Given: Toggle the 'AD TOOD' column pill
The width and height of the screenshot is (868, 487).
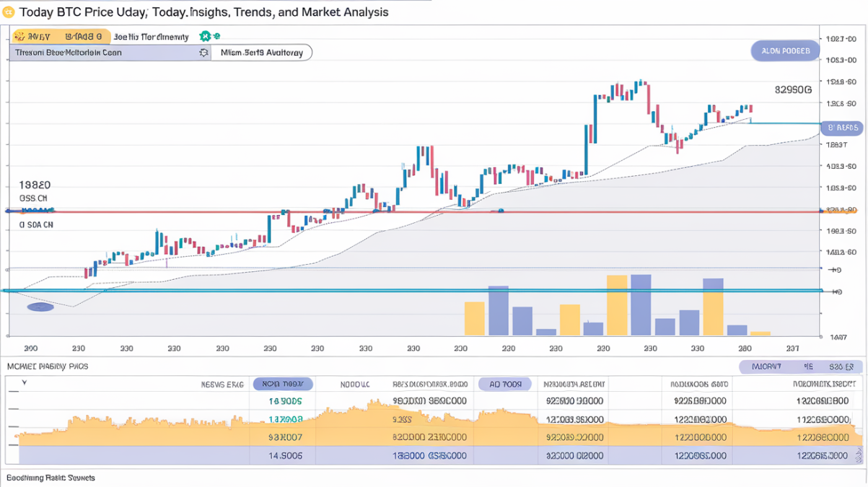Looking at the screenshot, I should [504, 385].
